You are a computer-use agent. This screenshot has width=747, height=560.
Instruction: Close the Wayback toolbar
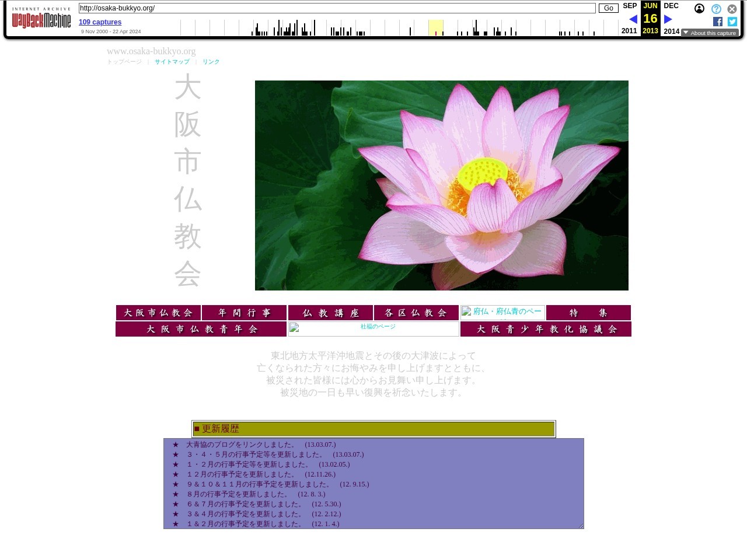[732, 9]
